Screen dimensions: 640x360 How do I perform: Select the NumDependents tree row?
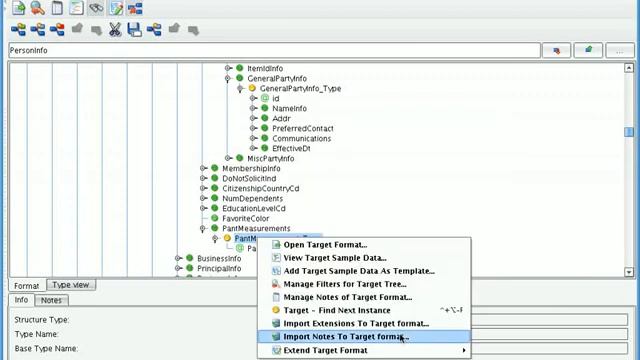(252, 198)
